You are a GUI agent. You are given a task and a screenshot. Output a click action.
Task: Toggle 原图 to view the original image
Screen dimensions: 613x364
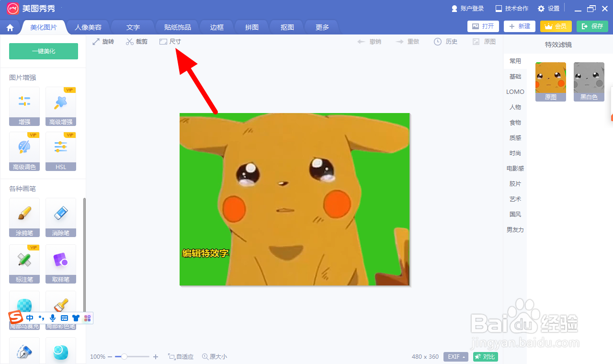(x=484, y=41)
